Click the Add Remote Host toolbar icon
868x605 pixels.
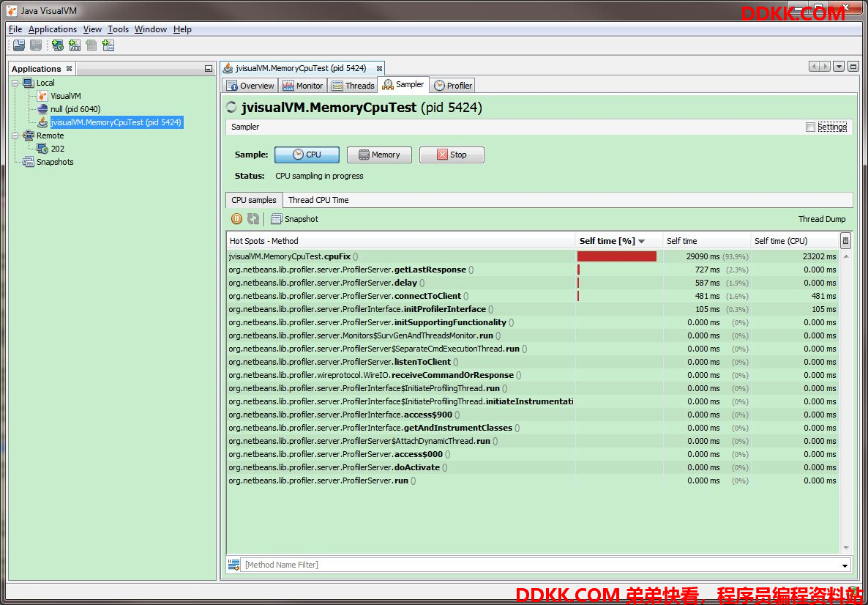point(58,45)
